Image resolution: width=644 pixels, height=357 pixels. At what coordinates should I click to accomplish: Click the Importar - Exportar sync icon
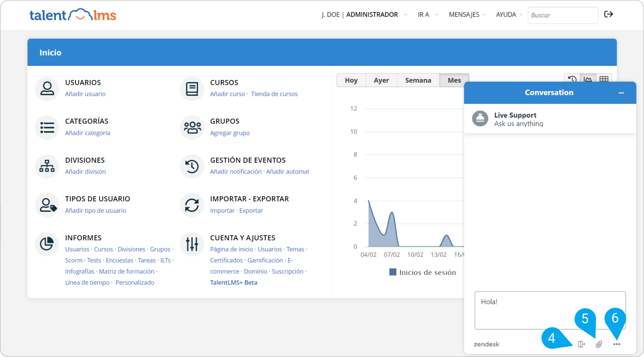192,205
